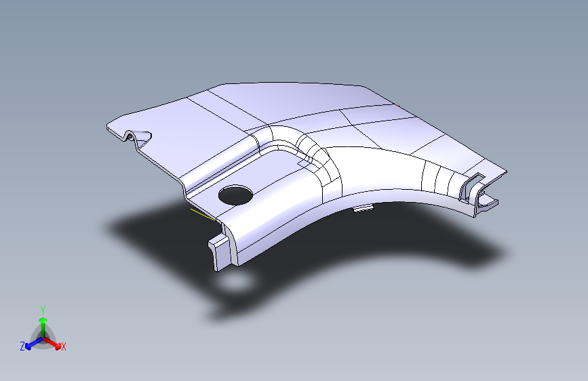Click the blue Z axis of the triad
Viewport: 588px width, 381px height.
[34, 344]
